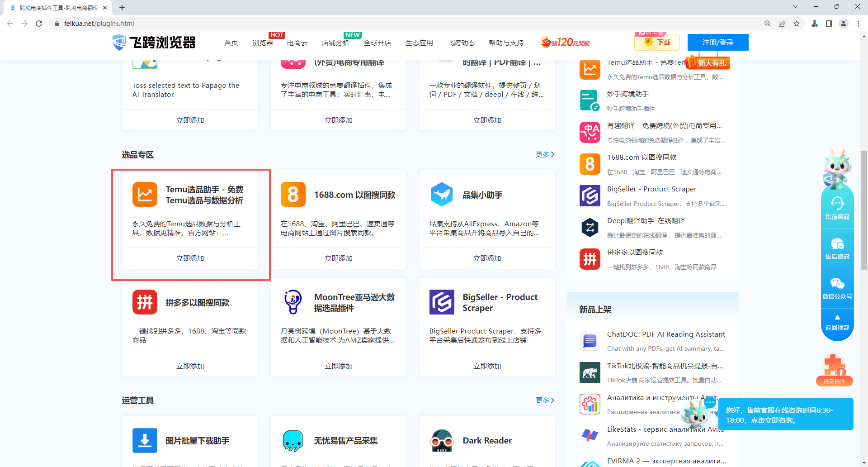Open 生态应用 nav item

(419, 43)
